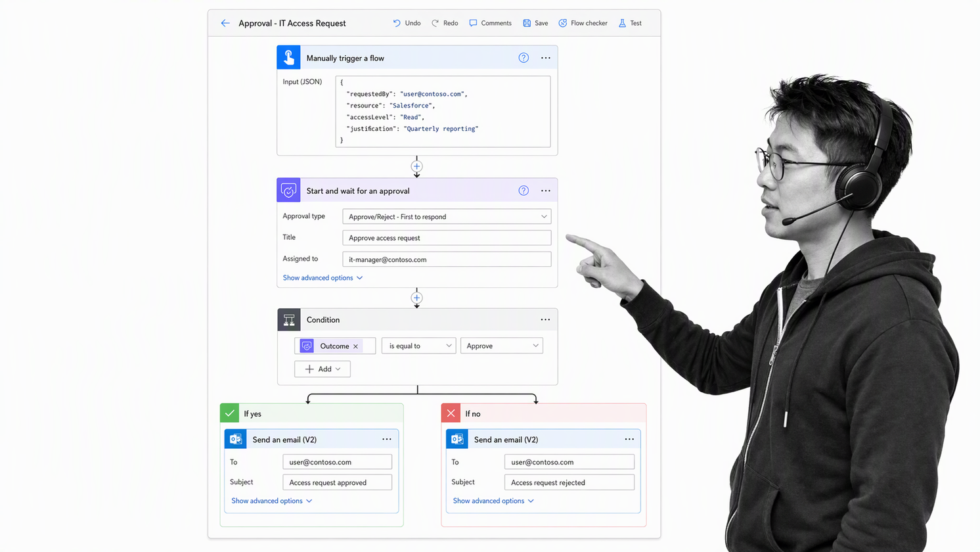Click the If no branch header label

click(x=473, y=414)
